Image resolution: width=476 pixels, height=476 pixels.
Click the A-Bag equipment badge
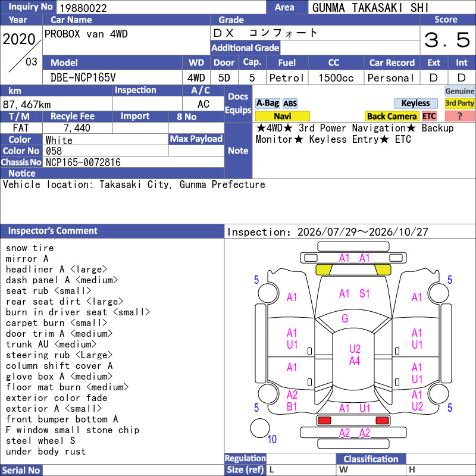pos(267,103)
